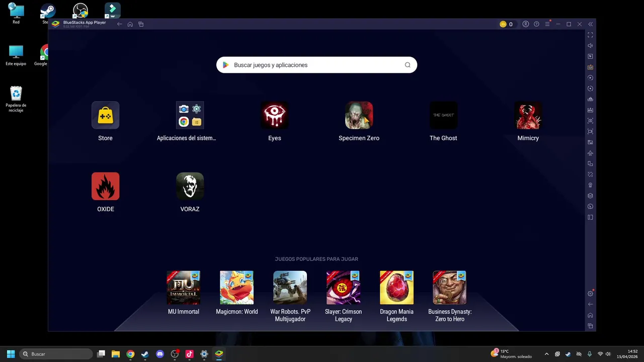Screen dimensions: 644x362
Task: Open the coin balance showing 0
Action: (x=506, y=24)
